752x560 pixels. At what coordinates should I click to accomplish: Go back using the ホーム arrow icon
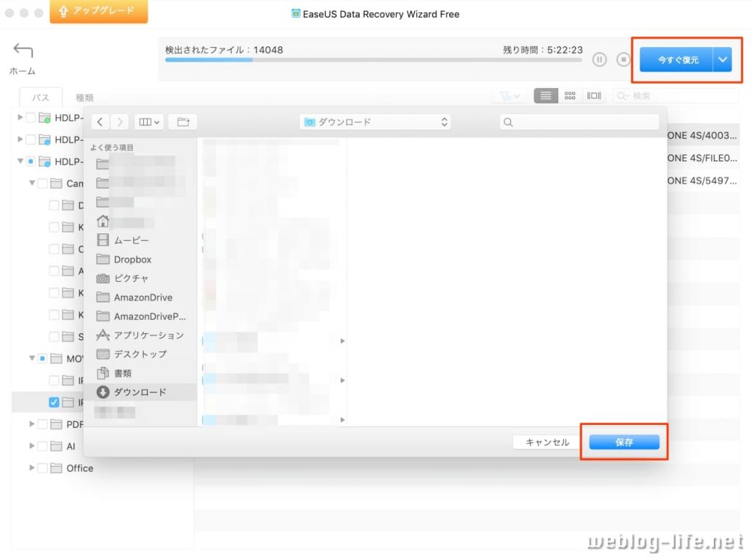(x=23, y=50)
